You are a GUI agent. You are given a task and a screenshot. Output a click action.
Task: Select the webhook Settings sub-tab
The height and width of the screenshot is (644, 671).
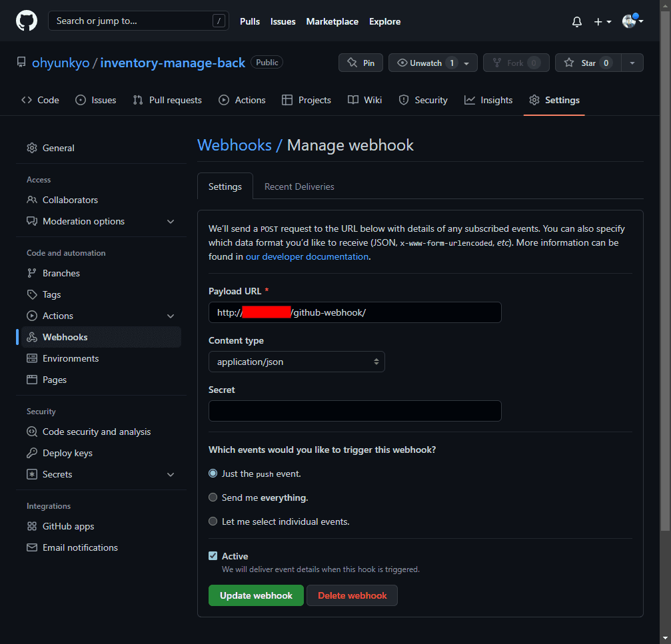pyautogui.click(x=225, y=186)
